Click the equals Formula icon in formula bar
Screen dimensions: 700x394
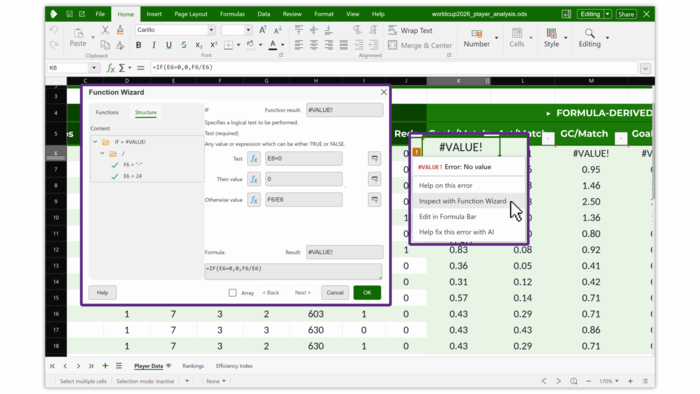pos(141,68)
